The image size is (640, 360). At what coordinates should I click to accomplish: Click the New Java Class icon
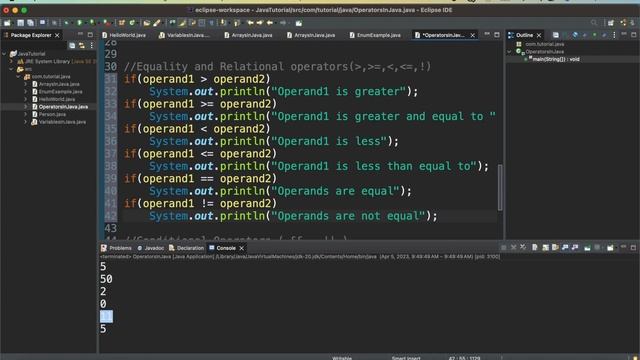(x=132, y=23)
